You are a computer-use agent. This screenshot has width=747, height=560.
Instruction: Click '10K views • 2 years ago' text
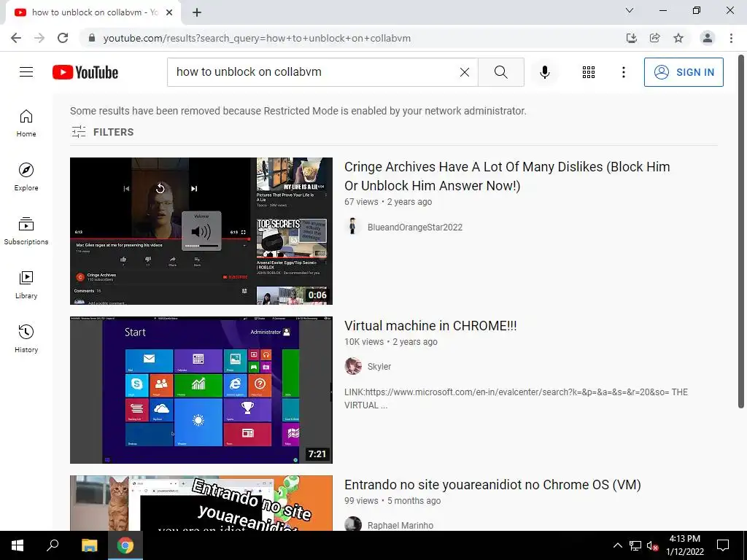[x=391, y=341]
